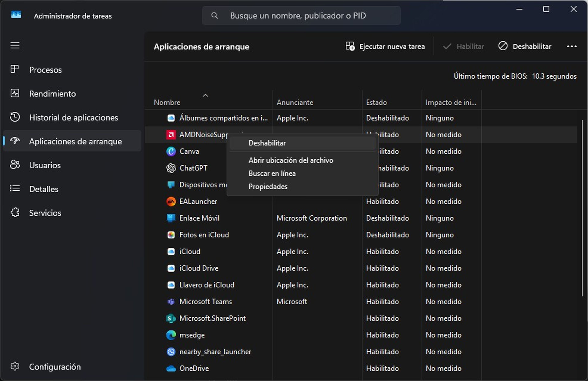Click the Configuración gear icon

(x=15, y=366)
